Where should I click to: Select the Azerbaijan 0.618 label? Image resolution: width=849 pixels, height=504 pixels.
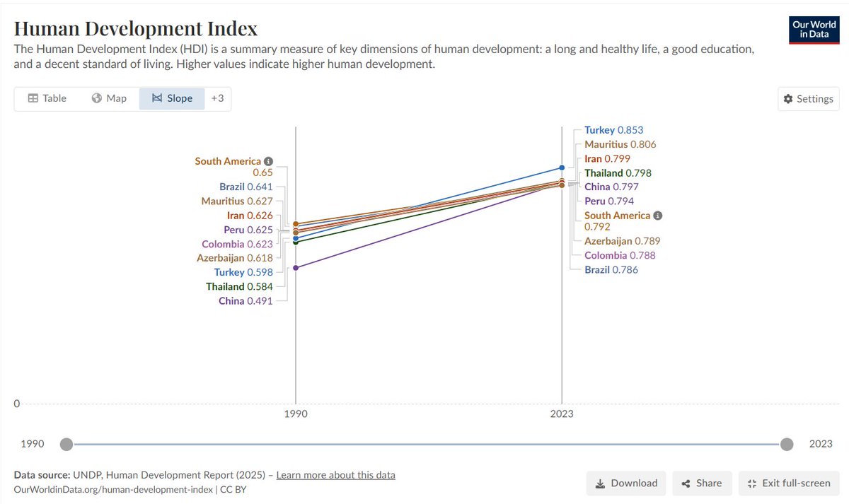pyautogui.click(x=235, y=258)
